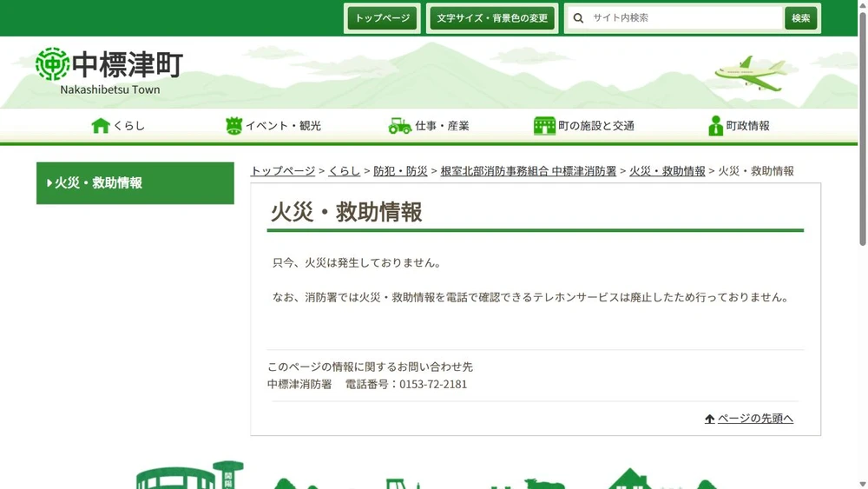Viewport: 868px width, 489px height.
Task: Click the page vertical scrollbar thumb
Action: [x=863, y=128]
